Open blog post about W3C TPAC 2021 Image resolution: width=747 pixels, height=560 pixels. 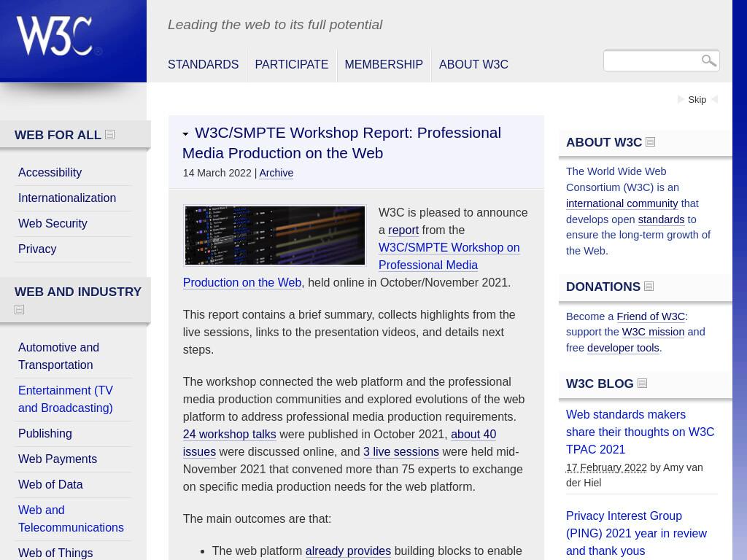(x=640, y=432)
